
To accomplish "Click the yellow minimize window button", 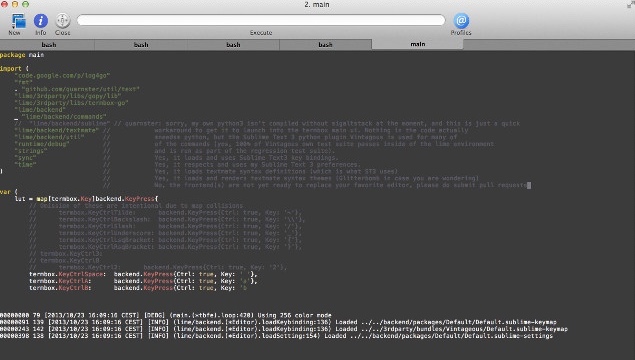I will click(x=15, y=4).
